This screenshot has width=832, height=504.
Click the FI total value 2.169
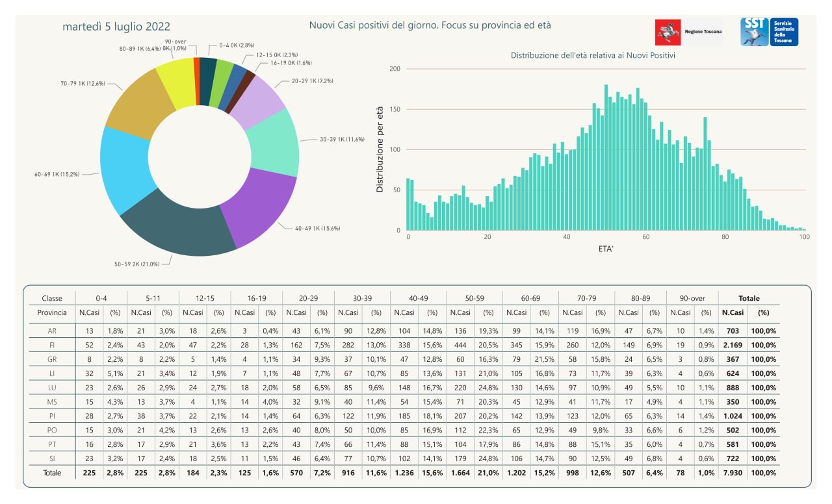[733, 345]
